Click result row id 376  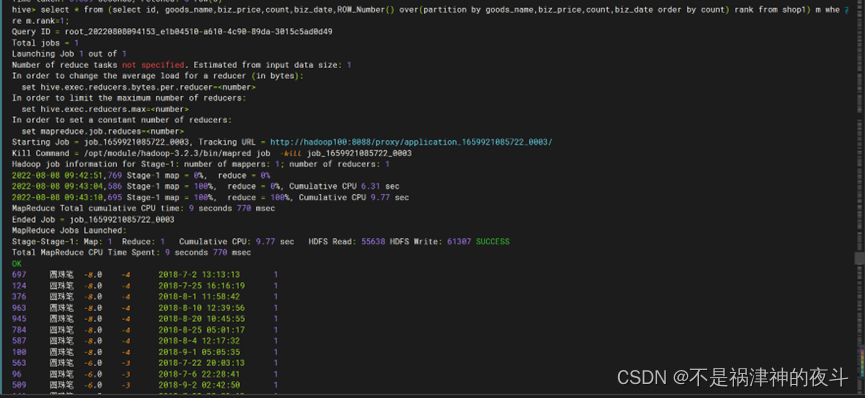tap(19, 297)
